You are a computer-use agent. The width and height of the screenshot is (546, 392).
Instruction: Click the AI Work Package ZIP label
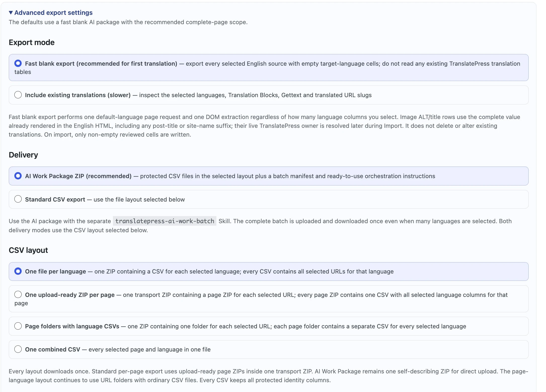tap(78, 176)
